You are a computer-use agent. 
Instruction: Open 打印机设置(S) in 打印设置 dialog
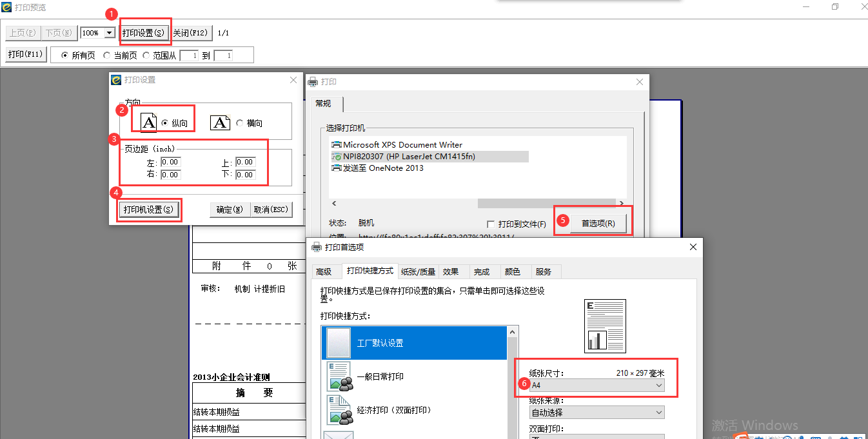[148, 210]
